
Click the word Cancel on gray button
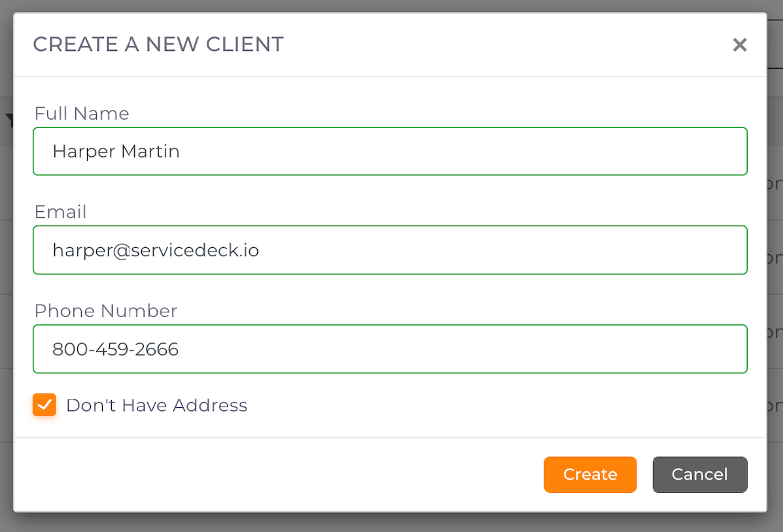[699, 474]
